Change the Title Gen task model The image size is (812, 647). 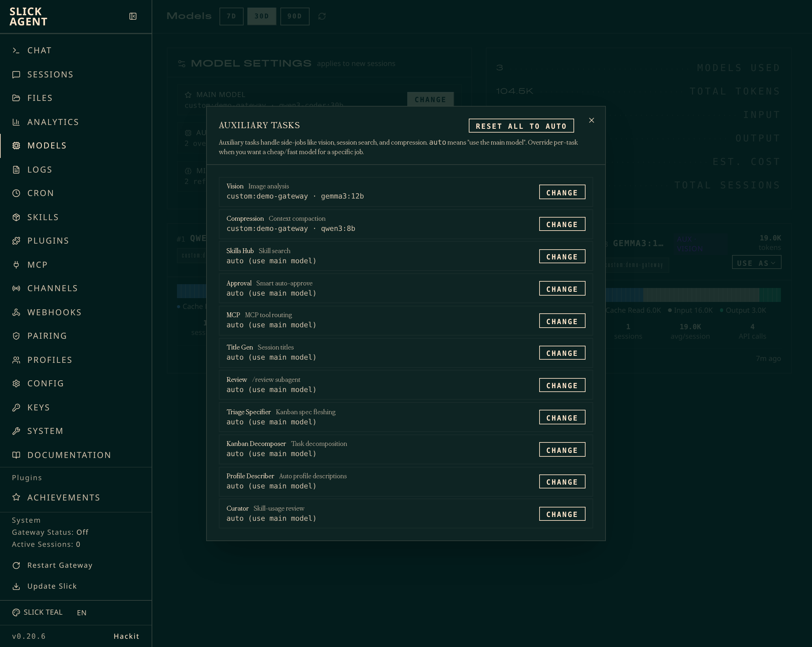(x=562, y=353)
